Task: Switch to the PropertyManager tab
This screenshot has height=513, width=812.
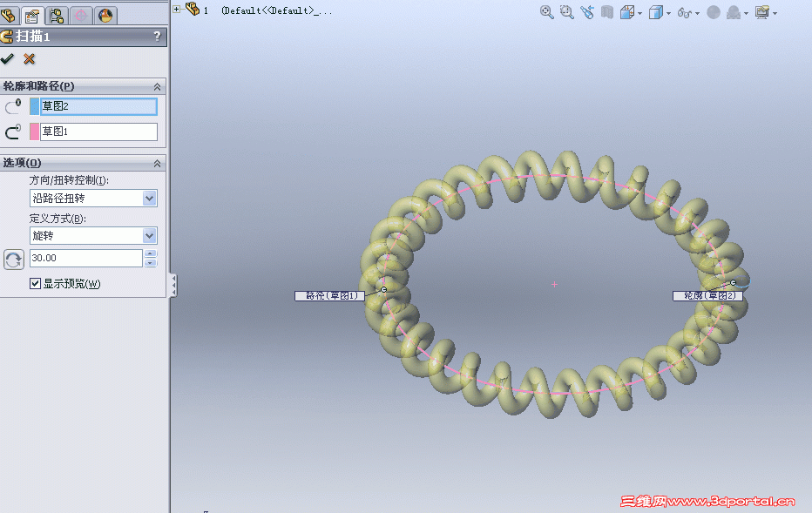Action: pyautogui.click(x=32, y=16)
